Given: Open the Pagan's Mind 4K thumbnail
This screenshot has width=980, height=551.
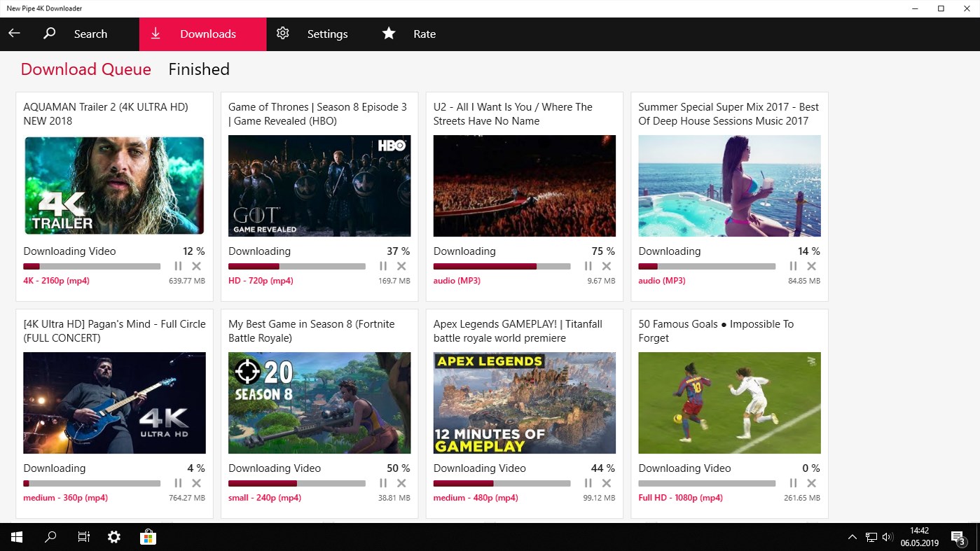Looking at the screenshot, I should [x=114, y=403].
